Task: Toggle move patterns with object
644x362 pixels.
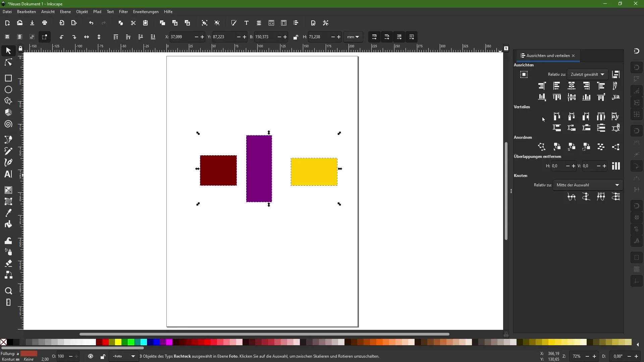Action: pyautogui.click(x=412, y=37)
